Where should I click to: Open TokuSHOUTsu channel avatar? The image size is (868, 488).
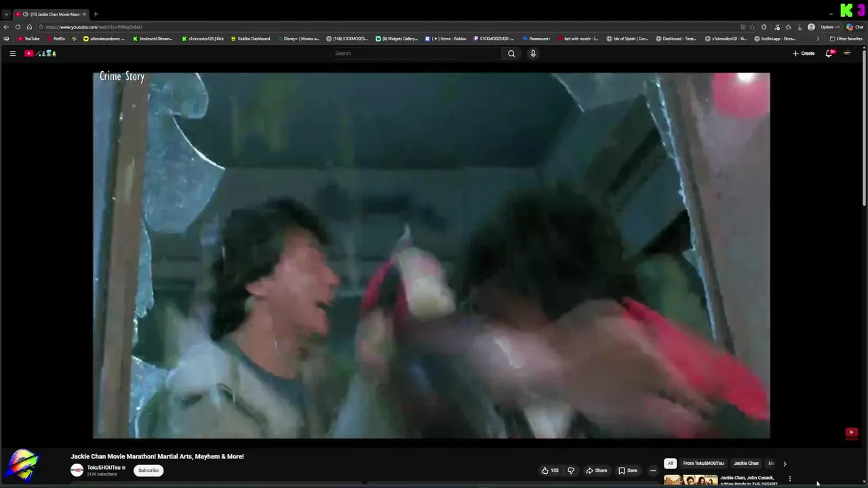click(x=77, y=470)
